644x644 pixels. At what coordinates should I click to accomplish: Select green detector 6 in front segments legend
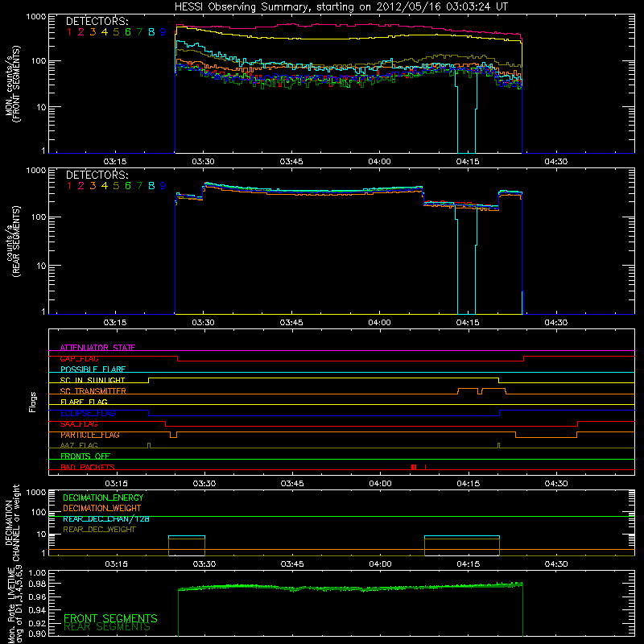tap(128, 32)
